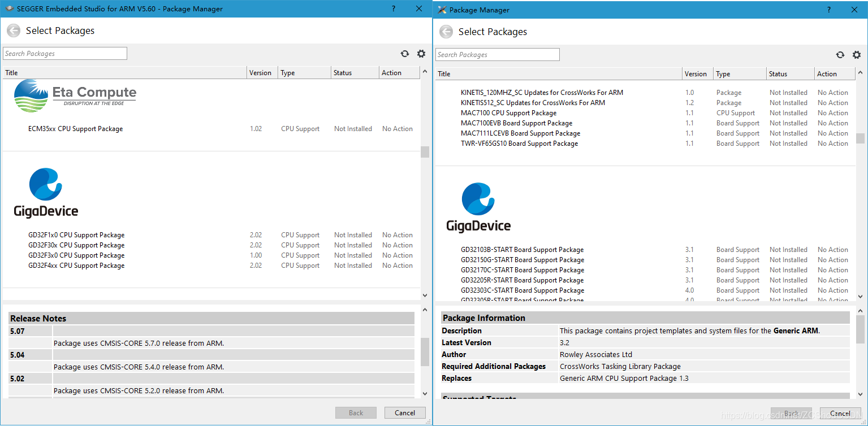Viewport: 868px width, 426px height.
Task: Select GD32205R-START Board Support Package row
Action: 645,280
